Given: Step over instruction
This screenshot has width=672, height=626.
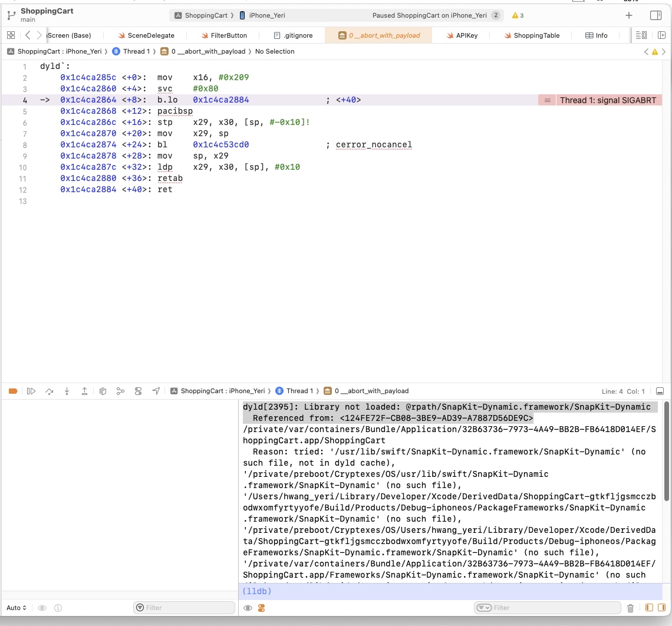Looking at the screenshot, I should point(50,391).
